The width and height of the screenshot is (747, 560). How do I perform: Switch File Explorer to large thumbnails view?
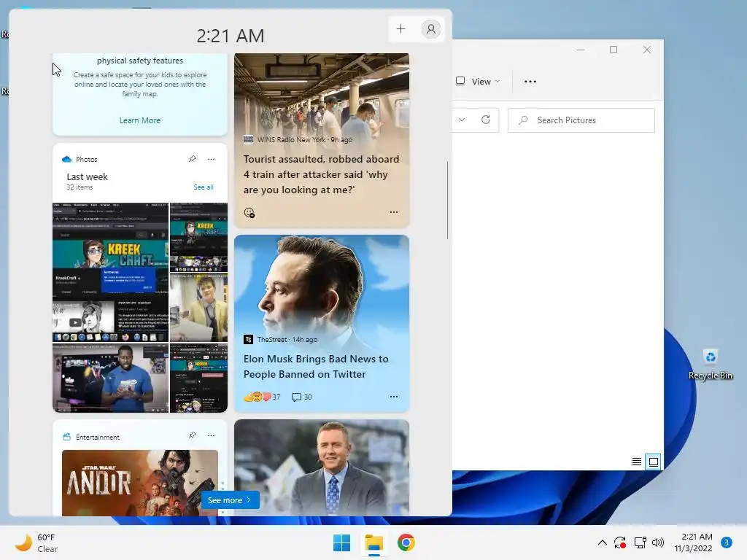point(653,462)
